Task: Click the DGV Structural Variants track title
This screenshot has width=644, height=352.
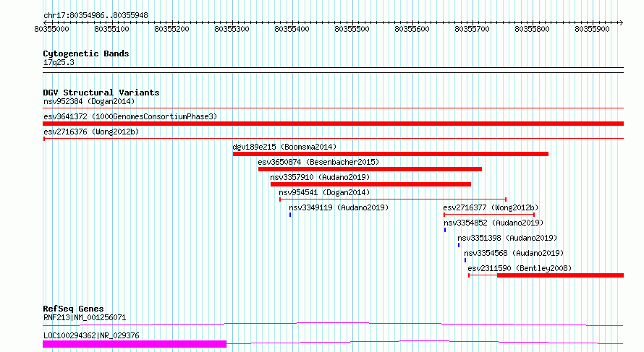Action: pos(101,93)
